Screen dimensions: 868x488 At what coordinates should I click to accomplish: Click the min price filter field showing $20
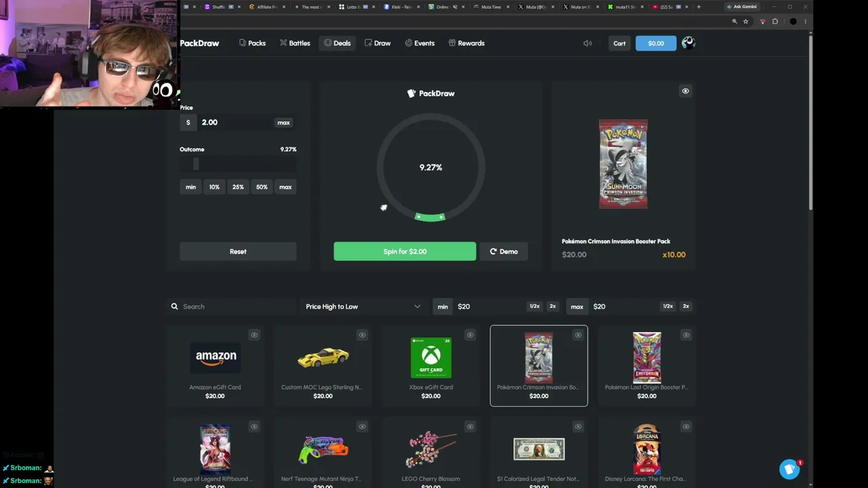tap(488, 306)
